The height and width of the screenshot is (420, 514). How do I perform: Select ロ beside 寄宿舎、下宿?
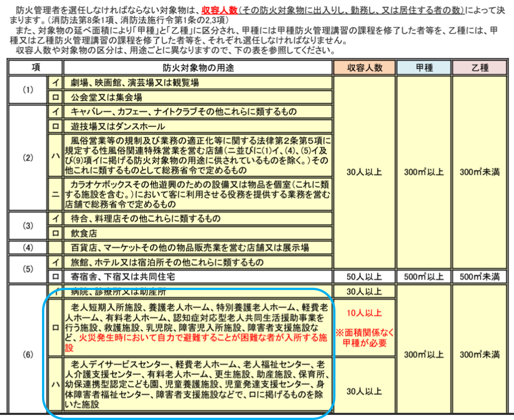tap(55, 277)
